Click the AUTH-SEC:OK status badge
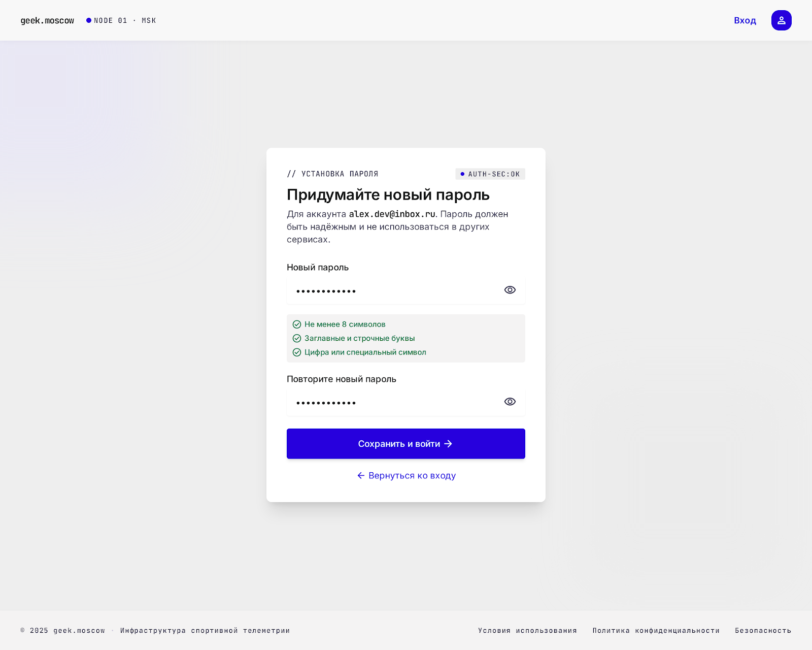This screenshot has width=812, height=650. coord(490,174)
